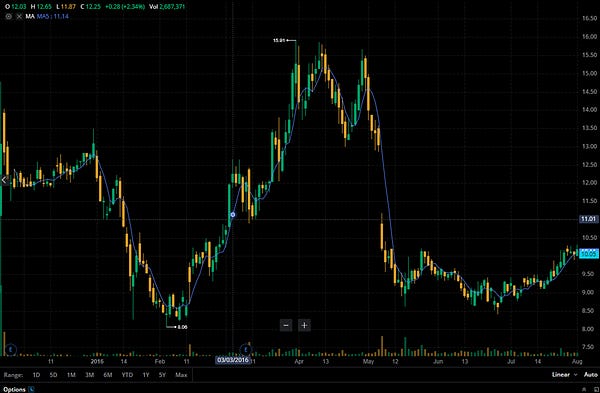Click the crosshair date label 03/03/2016
Image resolution: width=600 pixels, height=393 pixels.
coord(233,360)
